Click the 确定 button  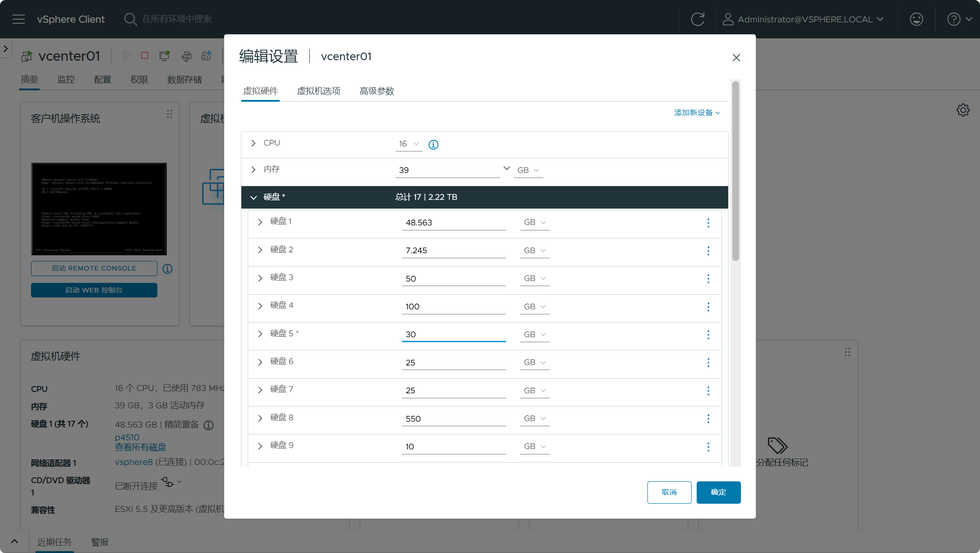(x=718, y=492)
